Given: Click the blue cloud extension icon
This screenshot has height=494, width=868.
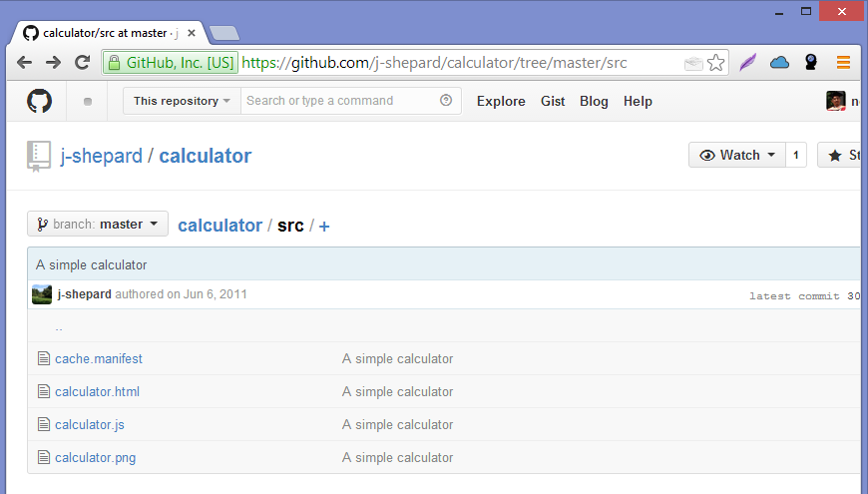Looking at the screenshot, I should [779, 63].
